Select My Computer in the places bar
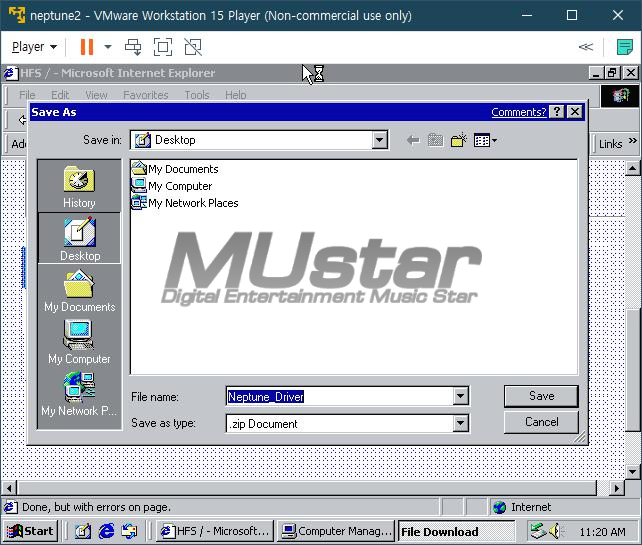The image size is (642, 545). point(79,342)
